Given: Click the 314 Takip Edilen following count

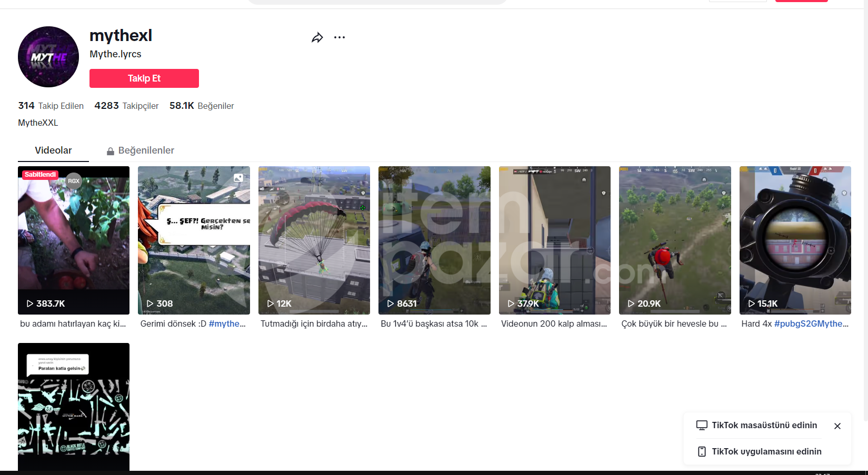Looking at the screenshot, I should (x=51, y=106).
